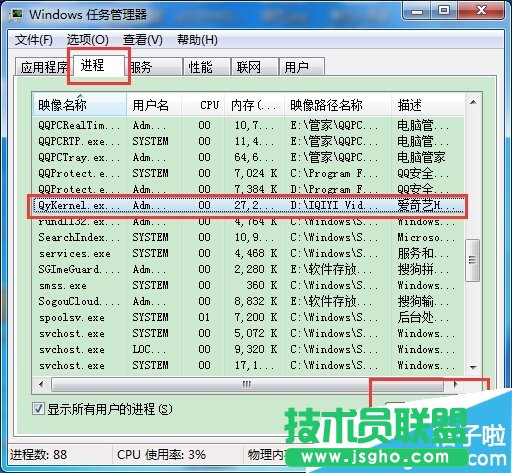
Task: Select the SGImeGuard... process row
Action: coord(248,269)
